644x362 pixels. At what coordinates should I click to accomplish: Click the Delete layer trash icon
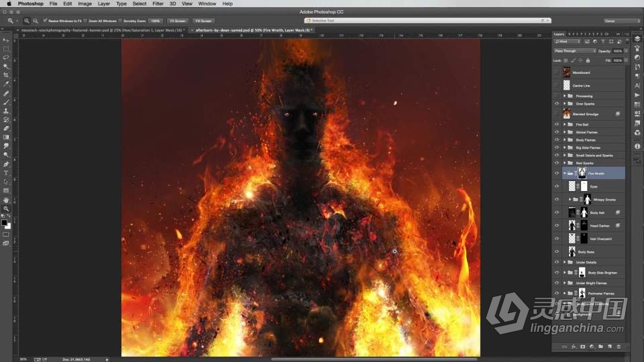pyautogui.click(x=619, y=347)
